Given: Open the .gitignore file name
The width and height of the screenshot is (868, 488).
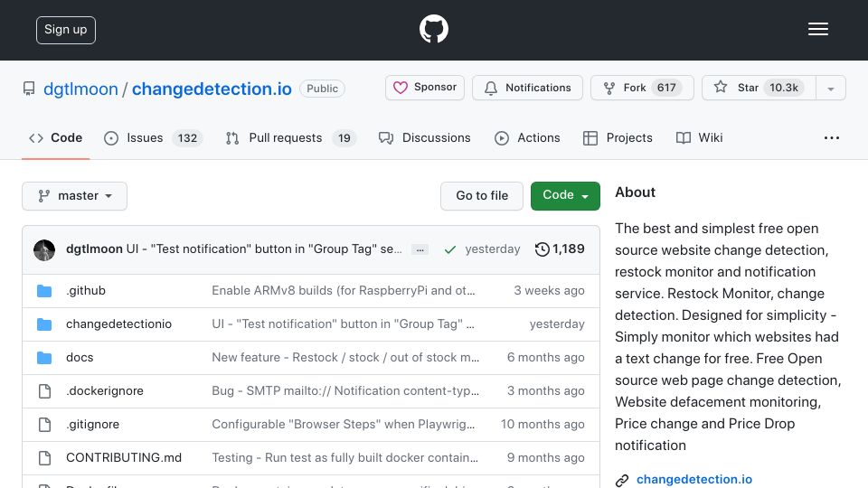Looking at the screenshot, I should click(x=92, y=425).
